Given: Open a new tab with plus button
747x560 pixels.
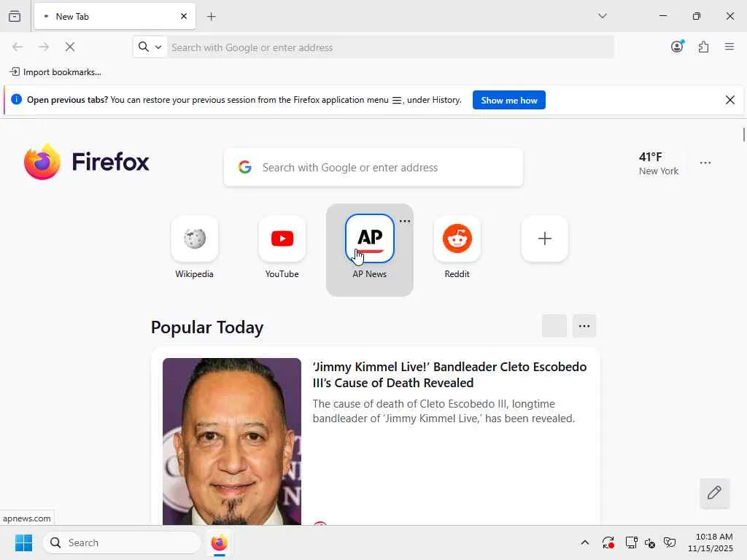Looking at the screenshot, I should 211,17.
